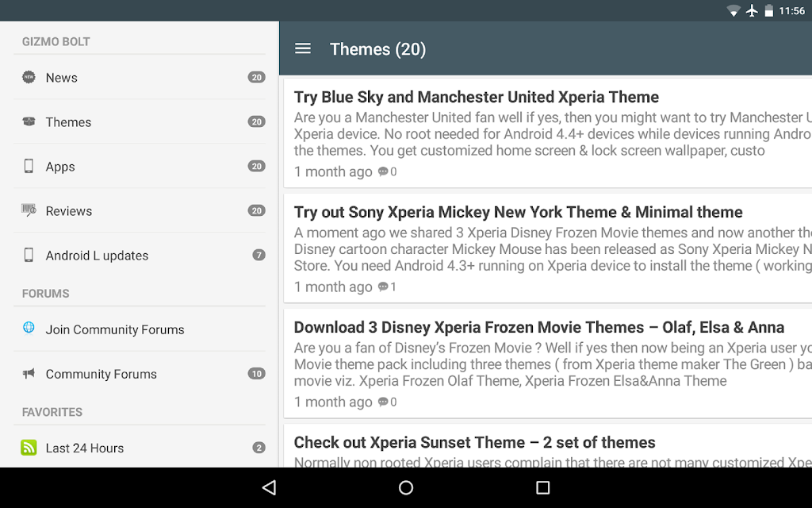Open the Apps section
Image resolution: width=812 pixels, height=508 pixels.
tap(140, 167)
